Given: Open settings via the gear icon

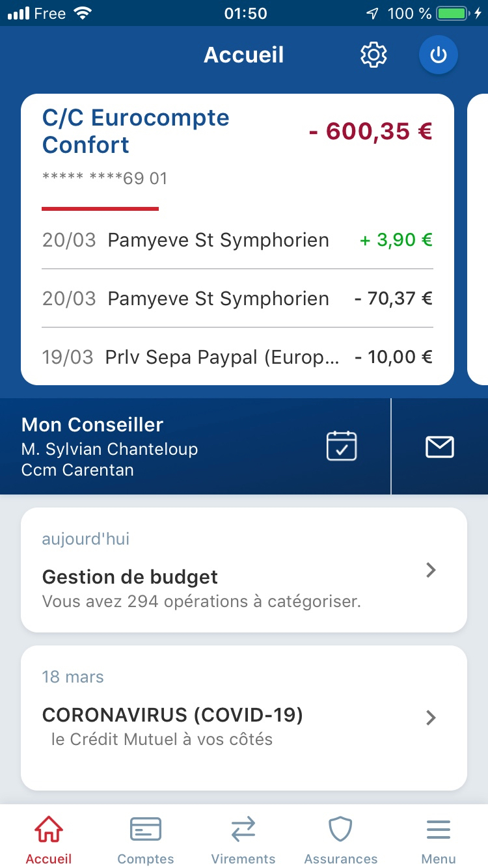Looking at the screenshot, I should [373, 55].
